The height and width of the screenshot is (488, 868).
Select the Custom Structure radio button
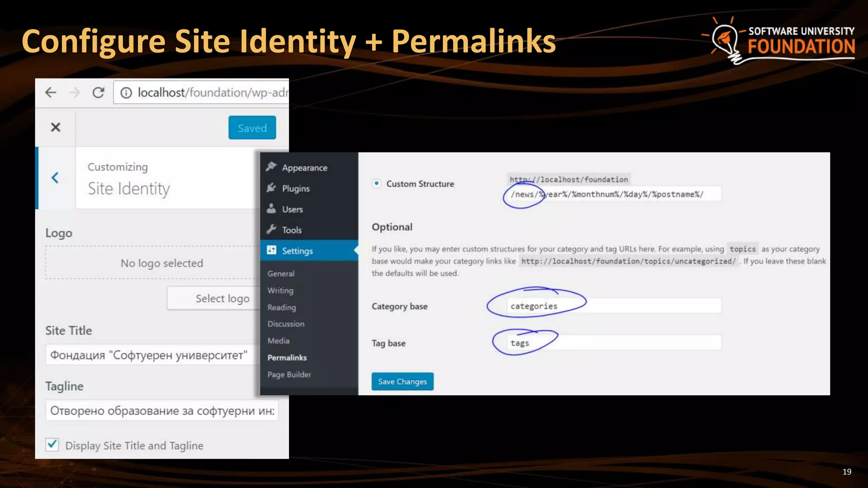[376, 183]
